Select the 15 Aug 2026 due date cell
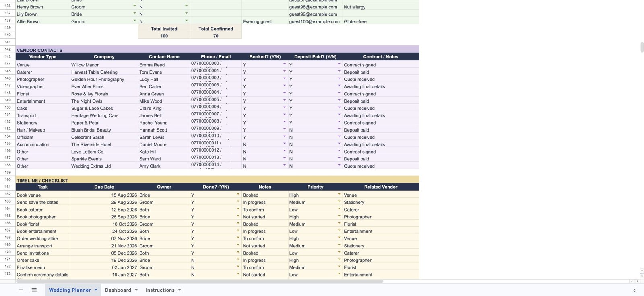Image resolution: width=644 pixels, height=296 pixels. click(104, 195)
